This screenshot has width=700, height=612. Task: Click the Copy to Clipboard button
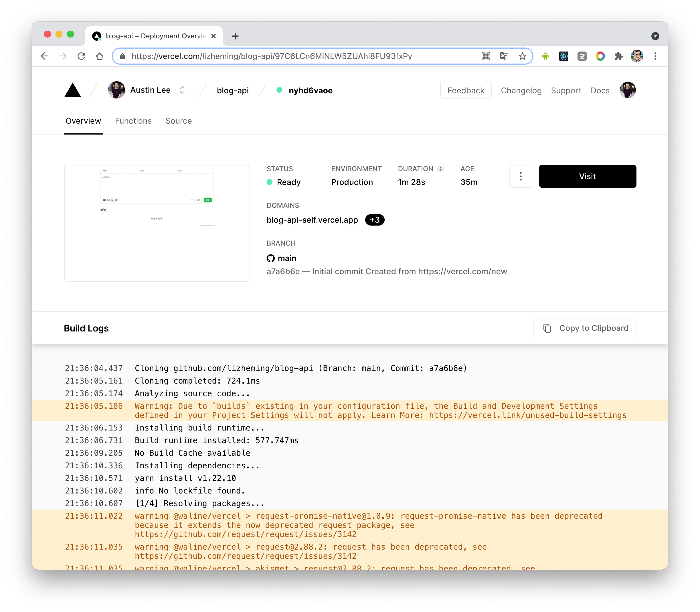click(x=585, y=328)
